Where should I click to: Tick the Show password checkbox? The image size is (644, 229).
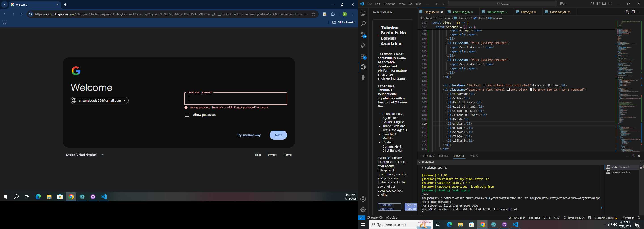[187, 115]
